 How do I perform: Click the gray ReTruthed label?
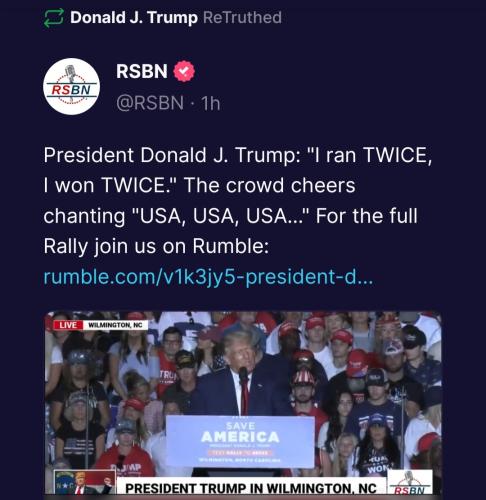(242, 17)
